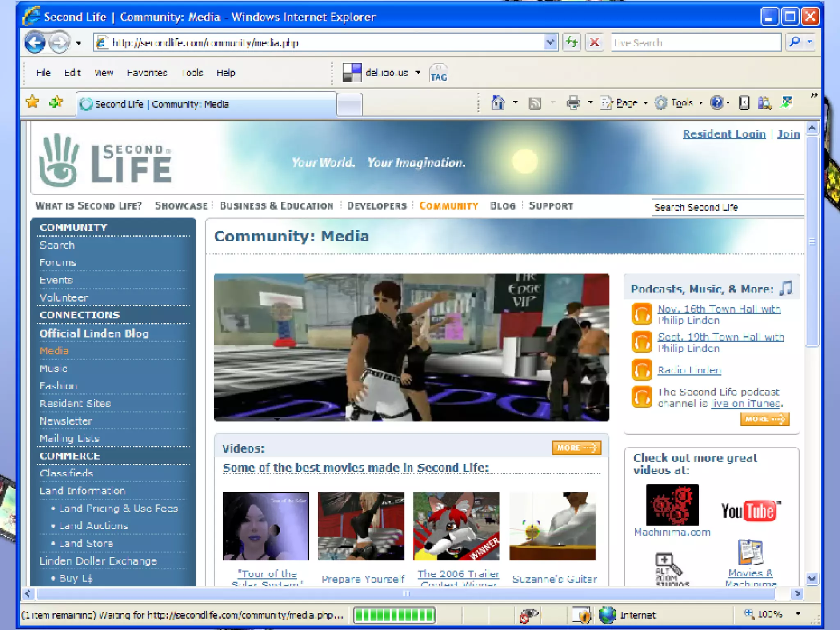Click the browser Back arrow button
The image size is (840, 630).
coord(34,42)
